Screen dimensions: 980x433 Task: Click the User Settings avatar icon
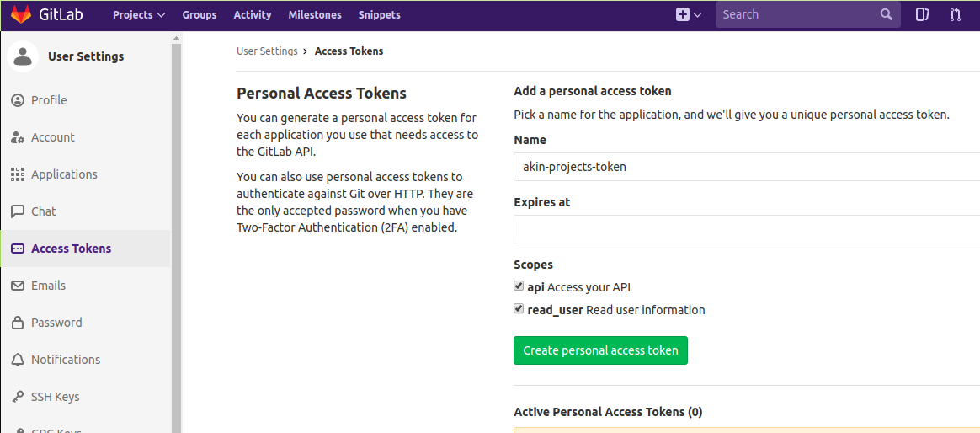coord(23,56)
